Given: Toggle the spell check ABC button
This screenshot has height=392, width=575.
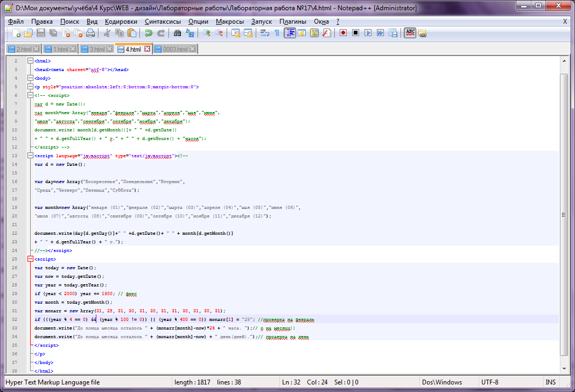Looking at the screenshot, I should point(410,33).
